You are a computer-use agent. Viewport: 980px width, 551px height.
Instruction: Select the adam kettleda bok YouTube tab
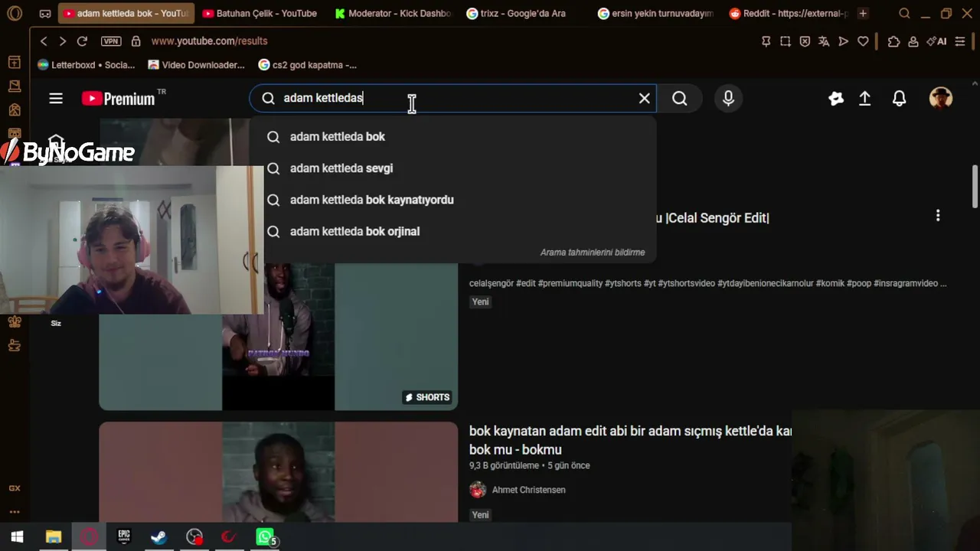point(126,13)
